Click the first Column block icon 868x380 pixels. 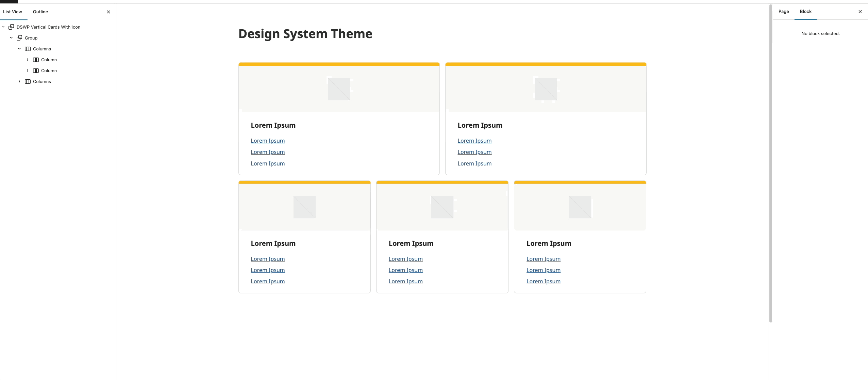pos(36,60)
